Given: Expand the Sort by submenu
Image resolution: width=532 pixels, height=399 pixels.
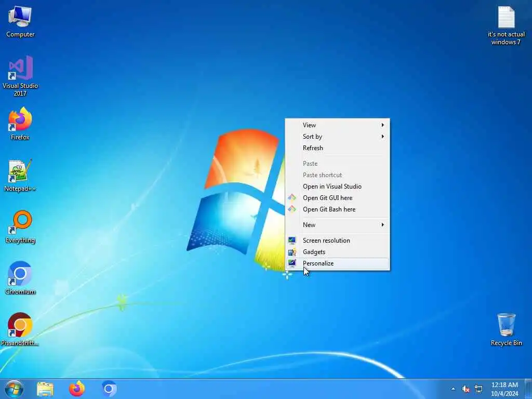Looking at the screenshot, I should [x=337, y=137].
